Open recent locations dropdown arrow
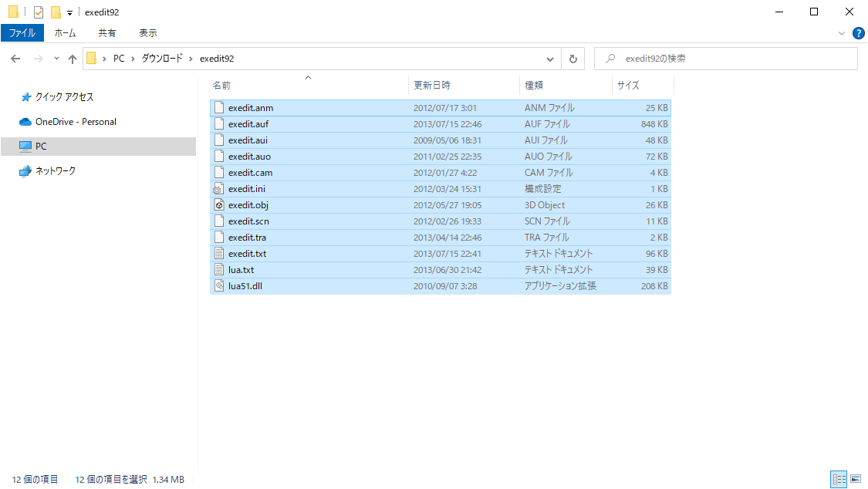The height and width of the screenshot is (489, 868). (x=56, y=59)
